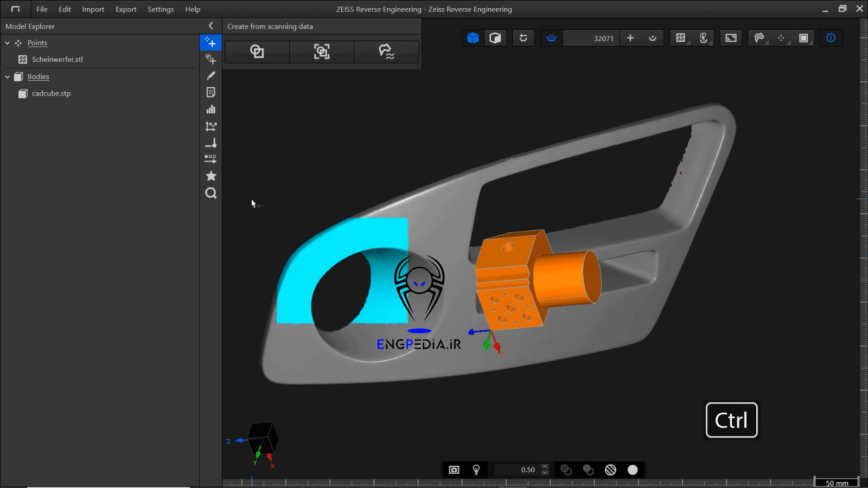Open the magnifier search tool in sidebar
Screen dimensions: 868x488
tap(210, 193)
